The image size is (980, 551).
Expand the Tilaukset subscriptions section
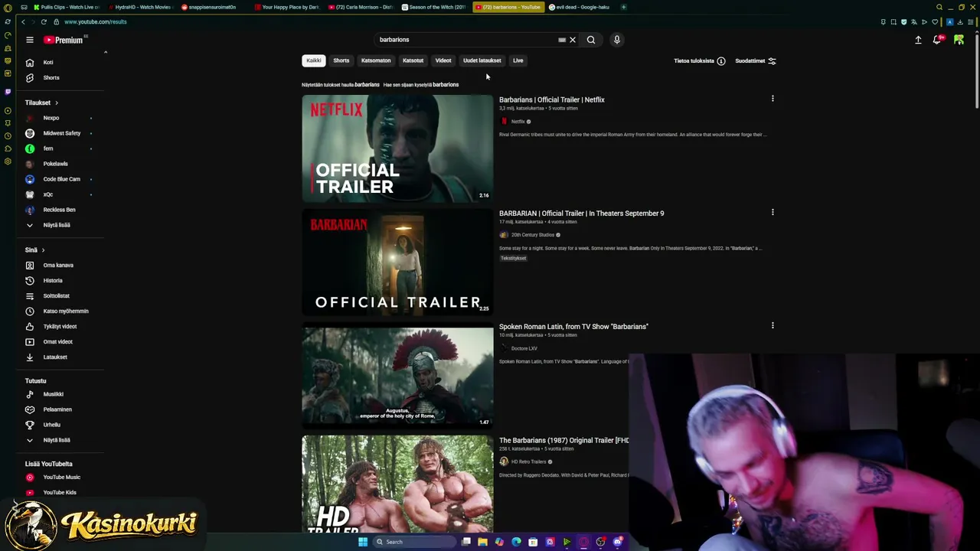pyautogui.click(x=41, y=103)
